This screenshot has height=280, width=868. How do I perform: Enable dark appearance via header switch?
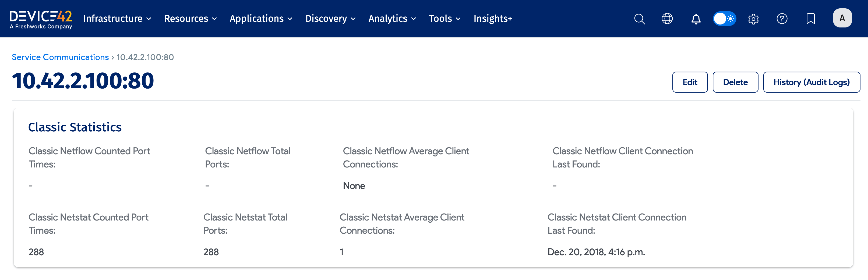coord(725,19)
